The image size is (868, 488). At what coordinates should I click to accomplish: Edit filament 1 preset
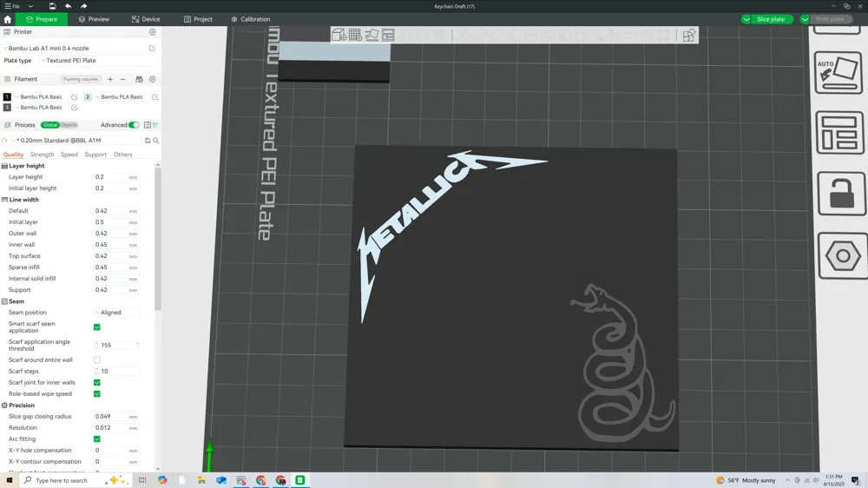(74, 97)
